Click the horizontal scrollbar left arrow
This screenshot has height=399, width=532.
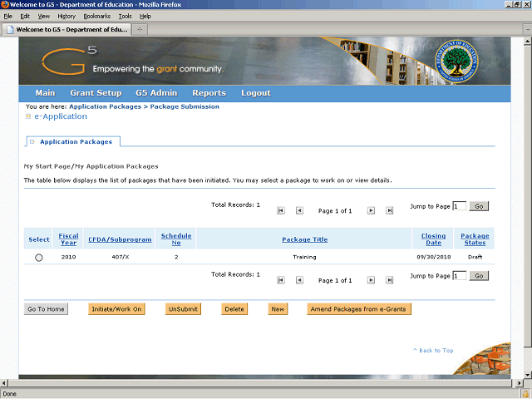(3, 383)
